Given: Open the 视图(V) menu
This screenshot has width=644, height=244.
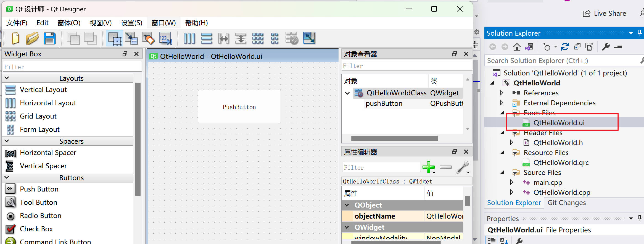Looking at the screenshot, I should (x=101, y=23).
